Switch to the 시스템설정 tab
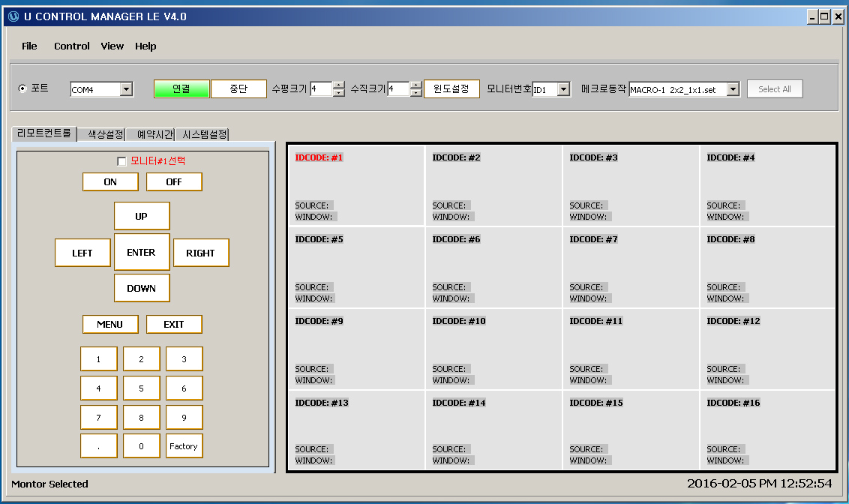 (204, 134)
